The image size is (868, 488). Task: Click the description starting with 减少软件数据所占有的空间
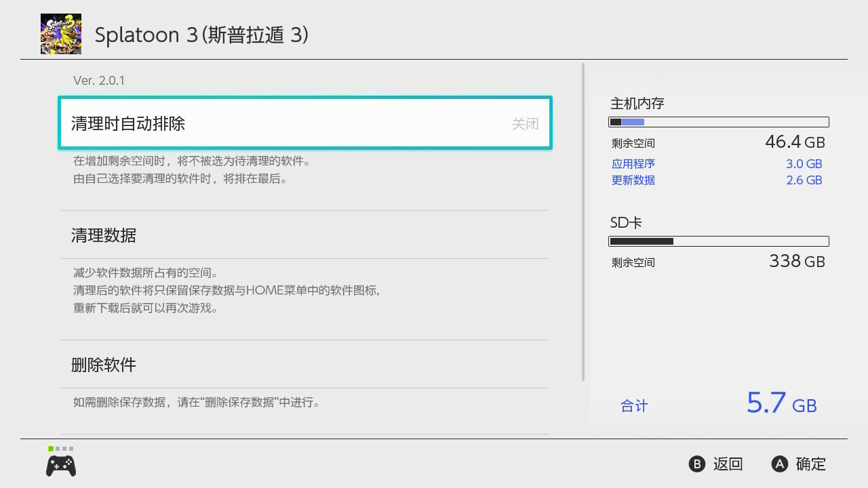point(226,291)
